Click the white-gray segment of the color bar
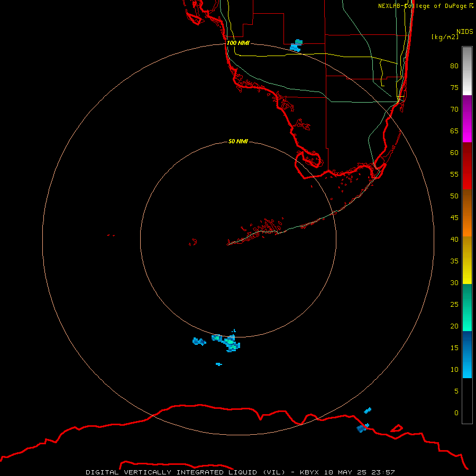Image resolution: width=476 pixels, height=476 pixels. pyautogui.click(x=467, y=71)
